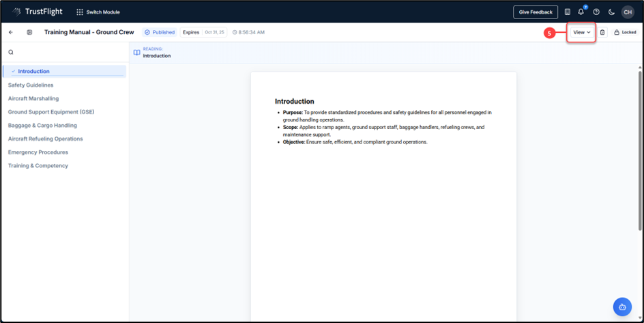Screen dimensions: 644x323
Task: Expand the View dropdown
Action: point(581,32)
